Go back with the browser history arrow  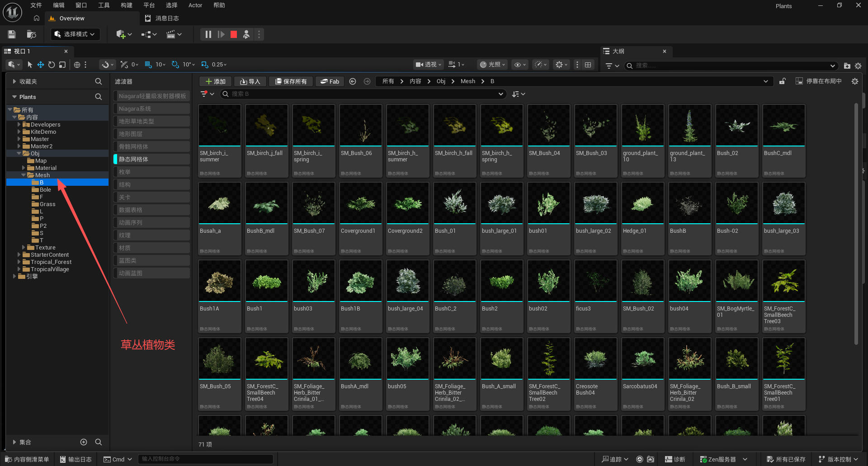click(x=353, y=81)
